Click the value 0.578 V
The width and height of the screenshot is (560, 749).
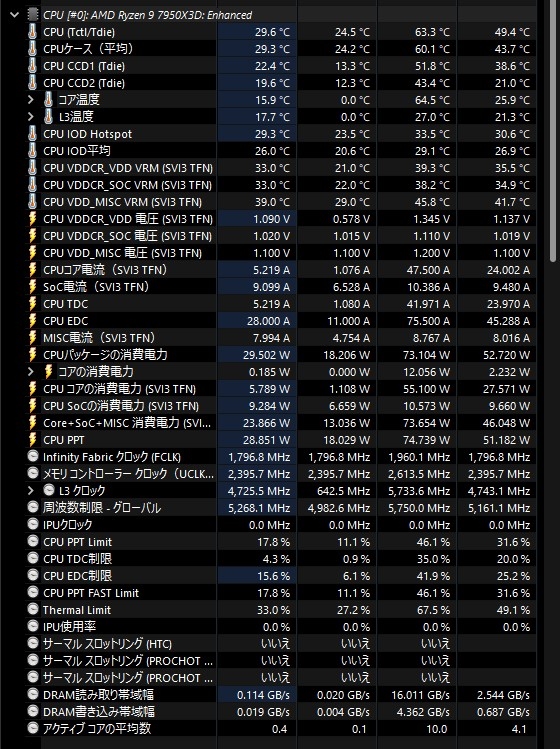click(x=352, y=219)
